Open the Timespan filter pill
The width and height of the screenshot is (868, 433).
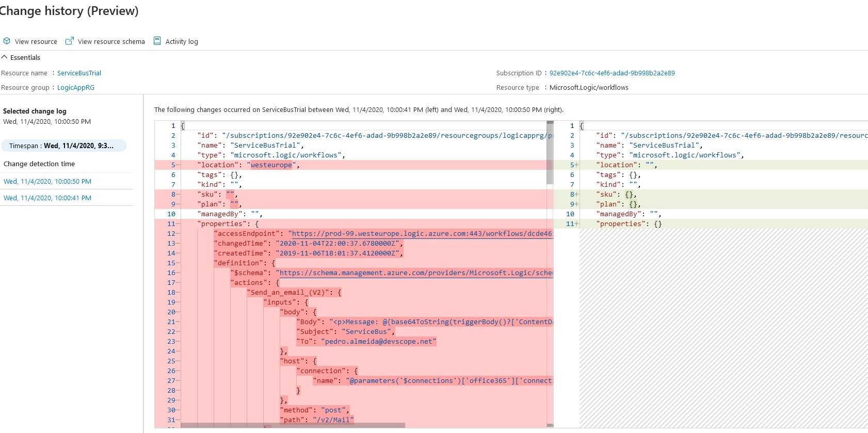tap(63, 146)
